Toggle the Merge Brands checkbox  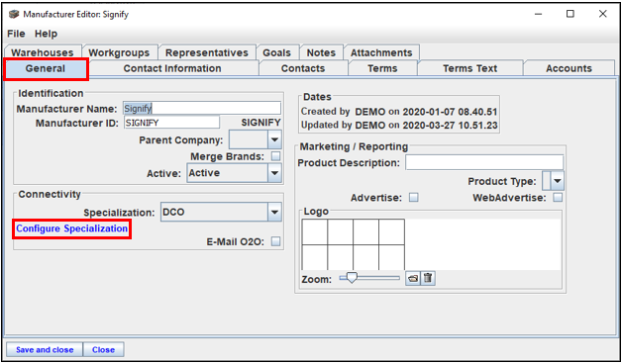[275, 156]
